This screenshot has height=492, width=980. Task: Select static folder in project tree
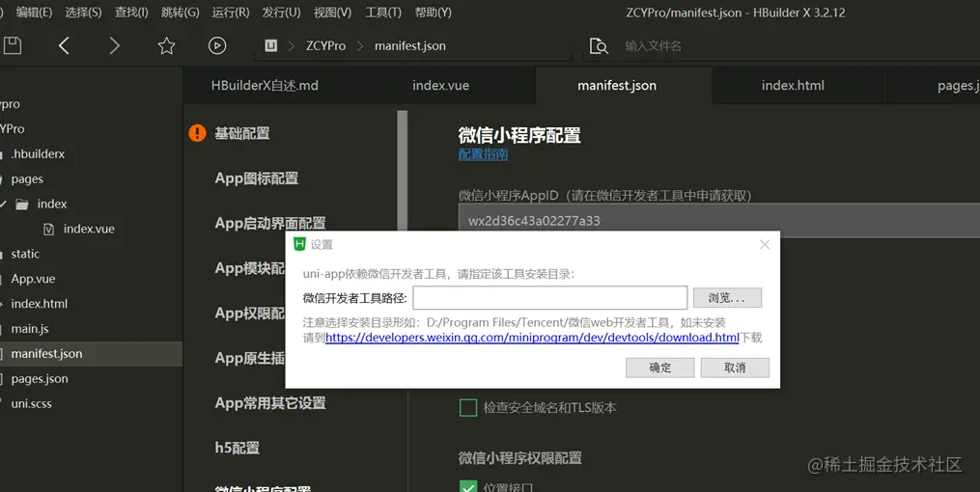tap(25, 254)
